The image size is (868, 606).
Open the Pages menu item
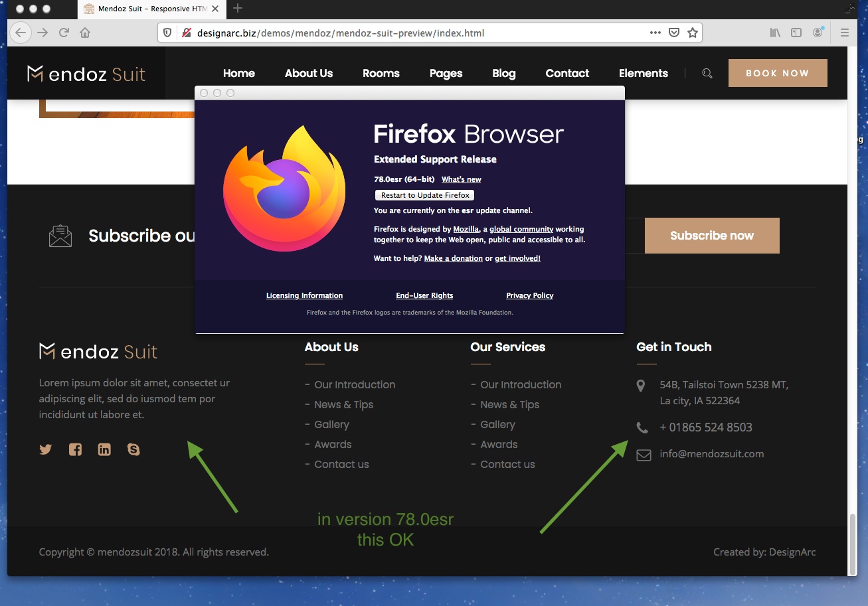coord(446,74)
